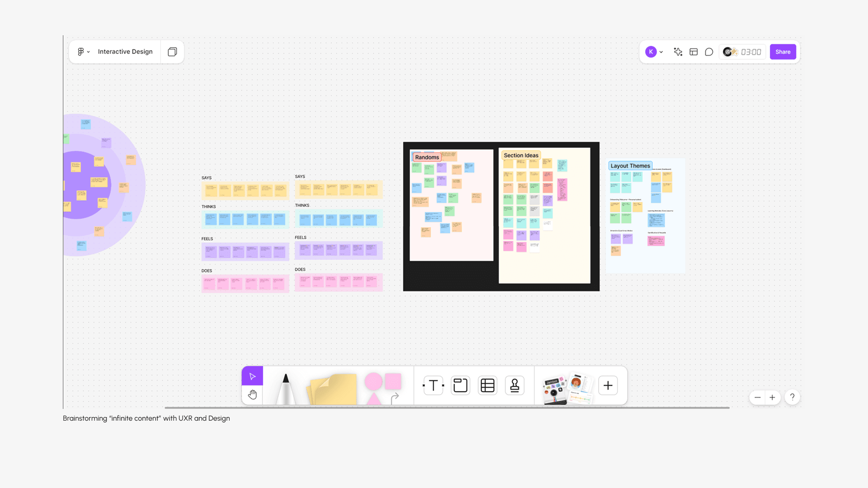Select the Move cursor tool
Image resolution: width=868 pixels, height=488 pixels.
tap(252, 376)
